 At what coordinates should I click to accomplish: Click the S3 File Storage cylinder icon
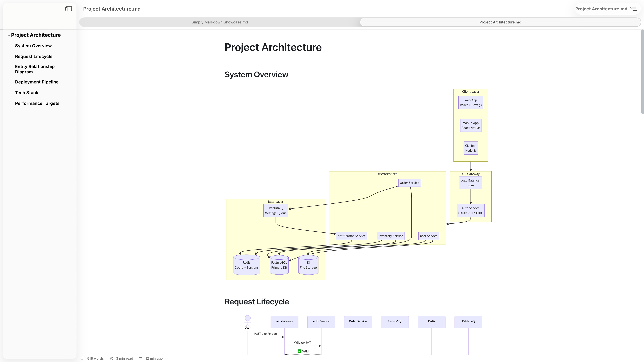308,265
